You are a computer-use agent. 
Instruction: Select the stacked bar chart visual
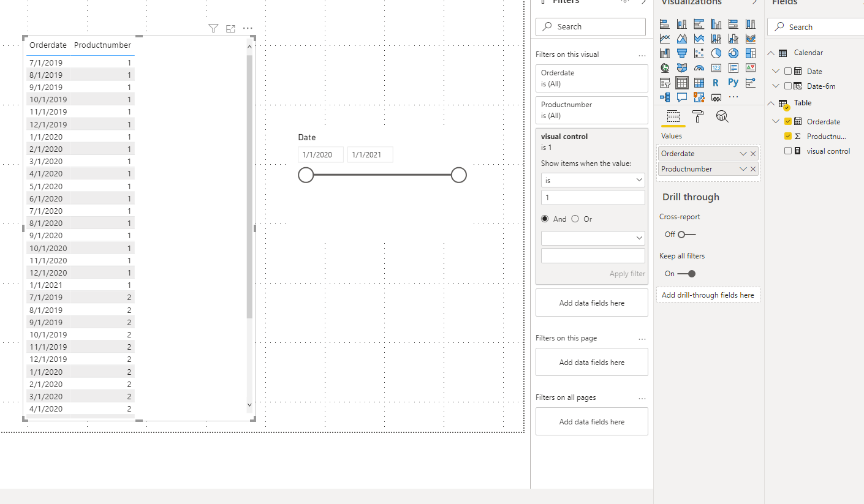665,24
